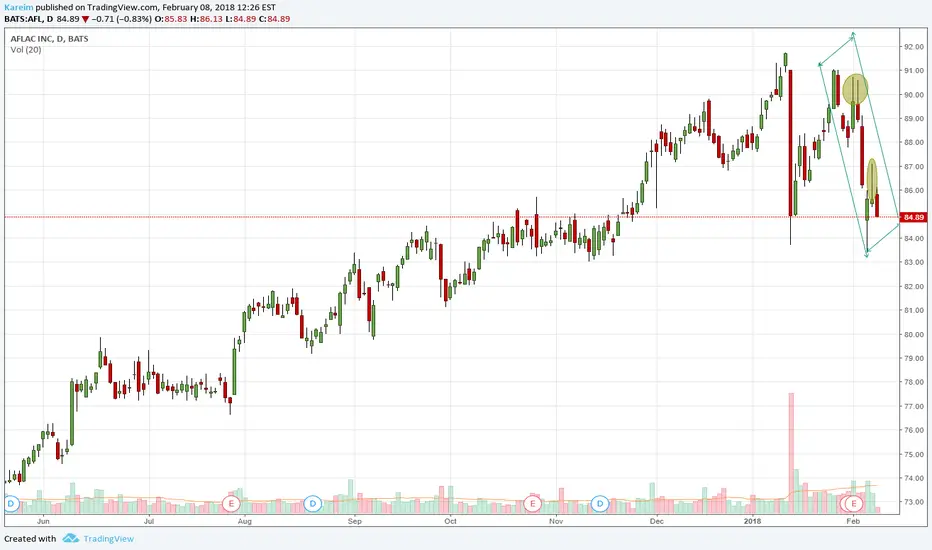
Task: Click the Sep label on time axis
Action: coord(354,521)
